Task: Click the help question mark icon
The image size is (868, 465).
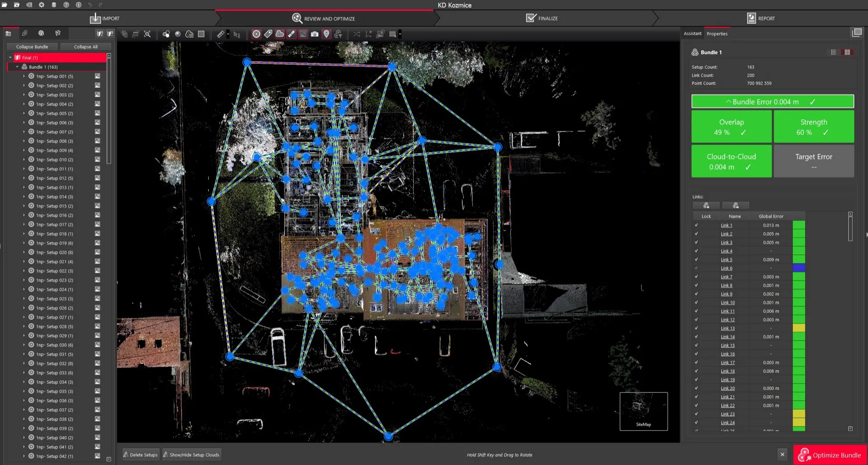Action: coord(66,5)
